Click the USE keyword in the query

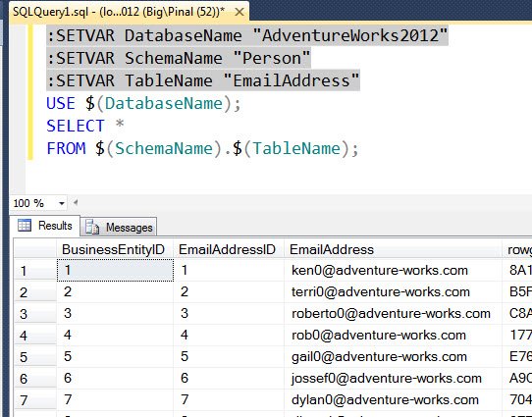(61, 103)
